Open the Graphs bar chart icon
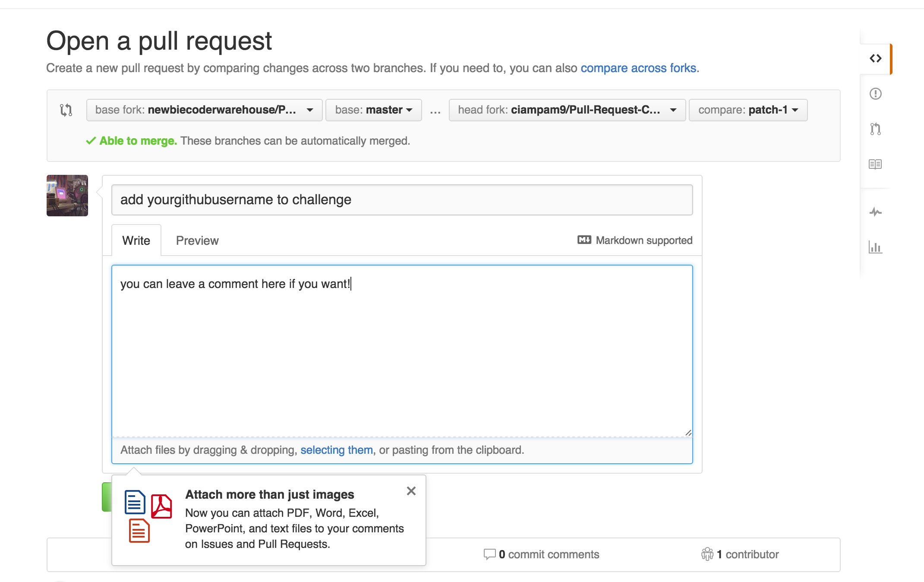The width and height of the screenshot is (924, 582). click(875, 247)
